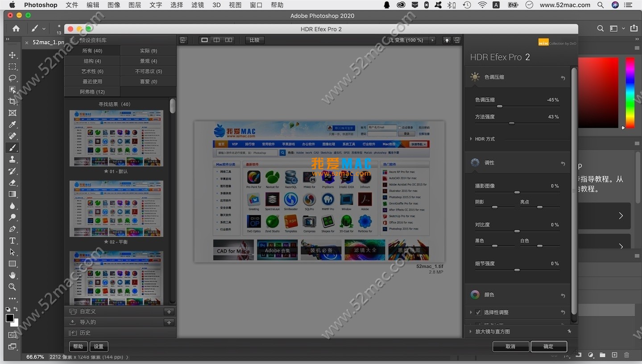Viewport: 642px width, 364px height.
Task: Select the Rectangular Marquee tool
Action: click(12, 67)
